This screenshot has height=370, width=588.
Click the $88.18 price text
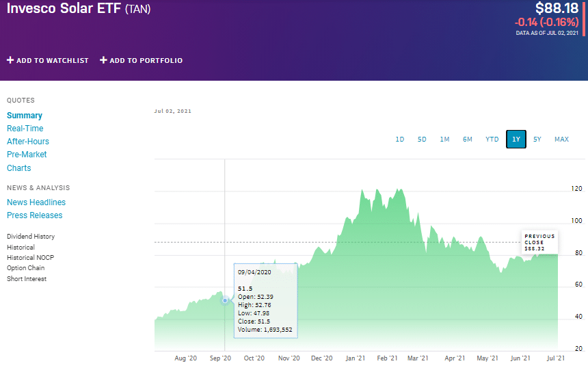coord(557,8)
